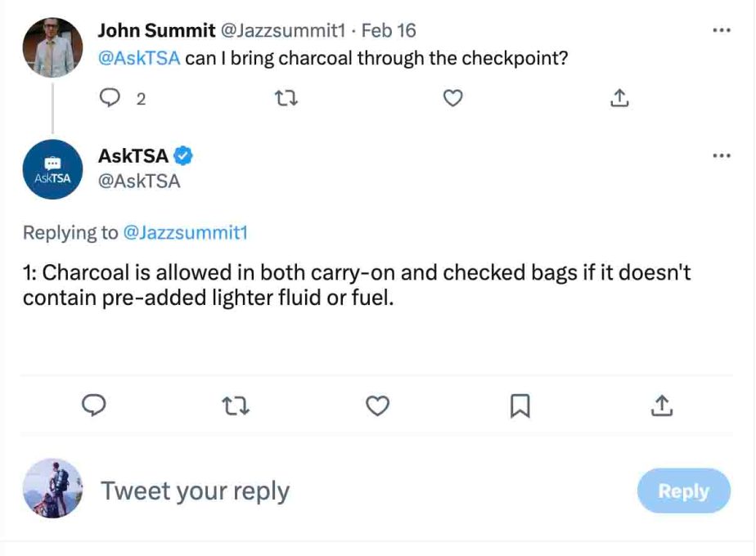Retweet AskTSA's charcoal answer
Viewport: 756px width, 556px height.
(x=236, y=406)
